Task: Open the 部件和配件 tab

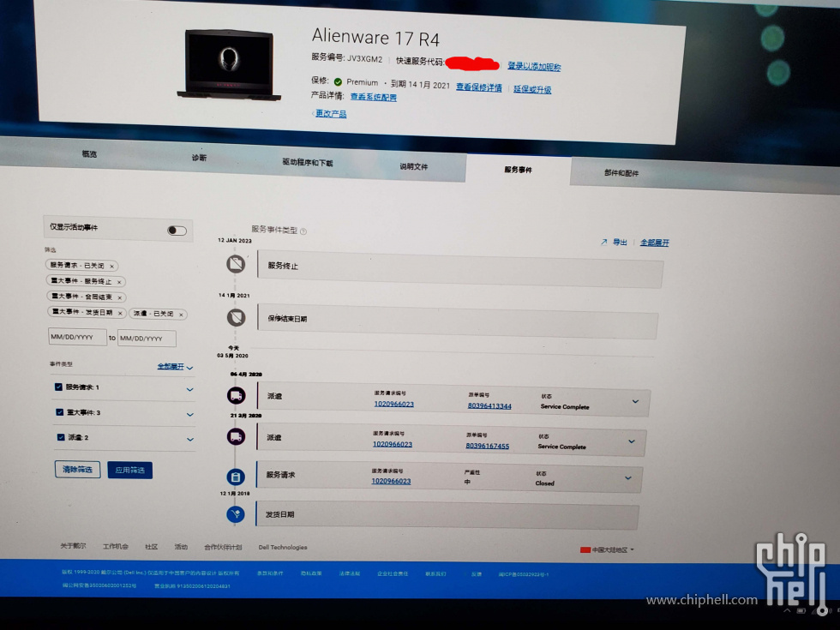Action: pos(621,173)
